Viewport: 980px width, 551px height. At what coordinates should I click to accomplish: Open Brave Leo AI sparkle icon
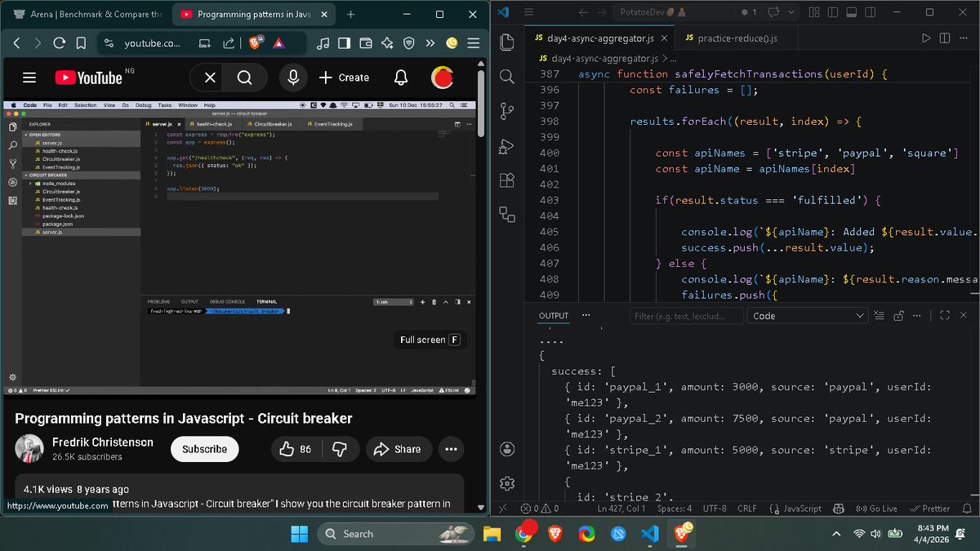tap(387, 43)
